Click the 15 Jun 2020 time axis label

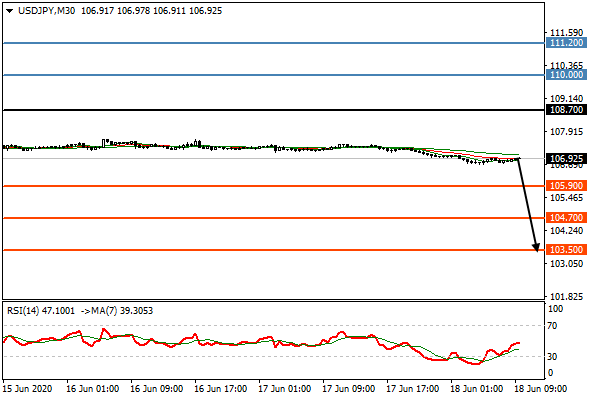click(27, 389)
